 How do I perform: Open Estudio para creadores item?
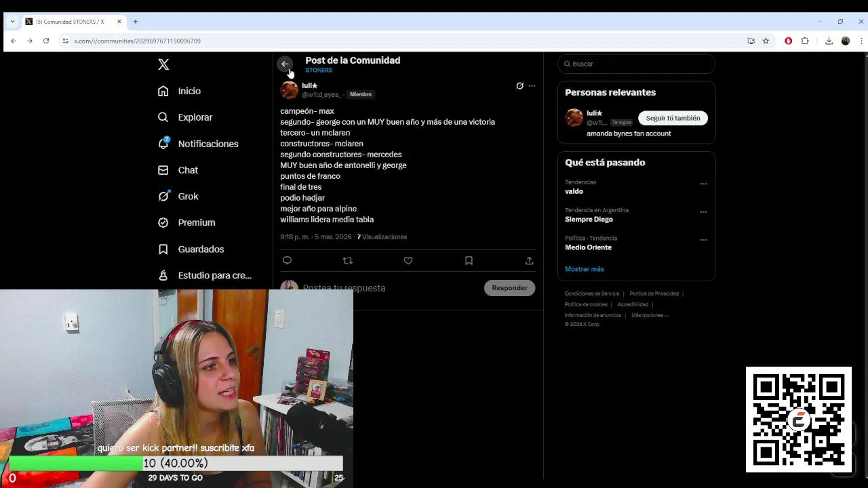click(x=205, y=275)
